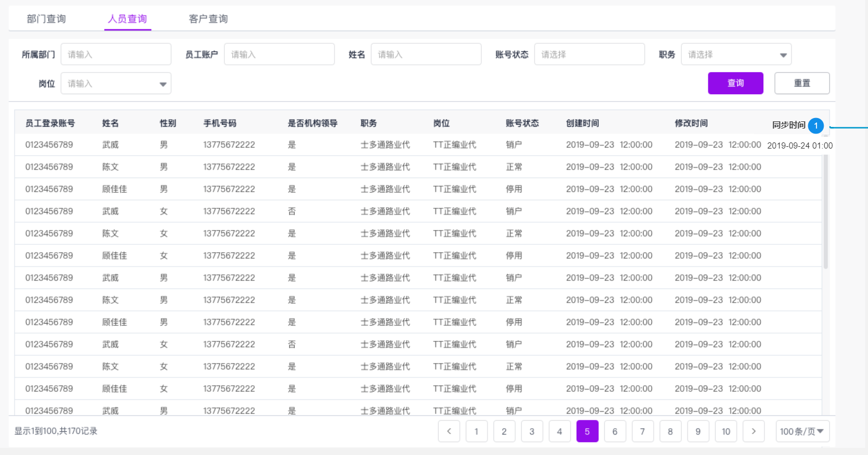Open 职务 dropdown filter

coord(736,54)
